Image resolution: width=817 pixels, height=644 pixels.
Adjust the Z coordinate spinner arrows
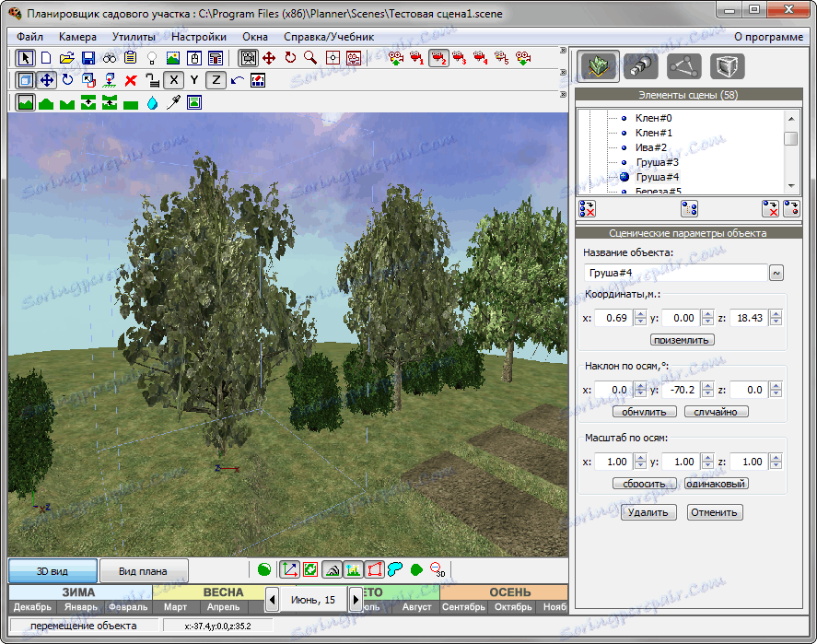pos(776,318)
